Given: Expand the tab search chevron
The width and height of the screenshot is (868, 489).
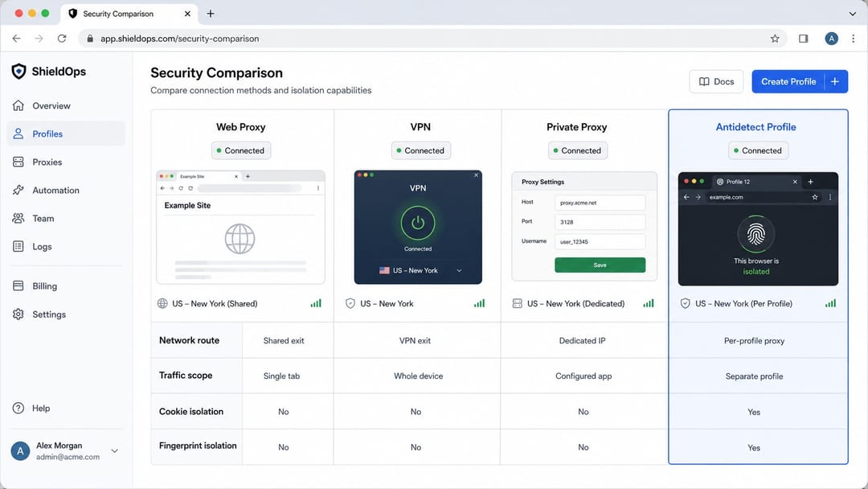Looking at the screenshot, I should [853, 14].
